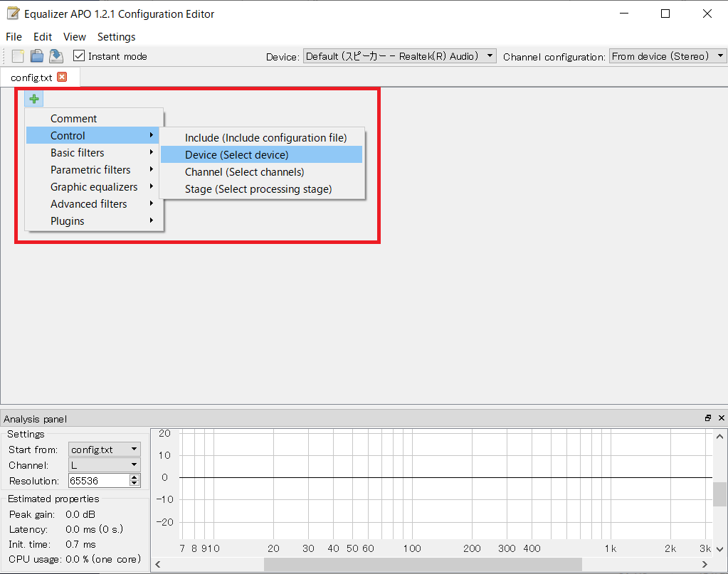Screen dimensions: 728x574
Task: Expand the Parametric filters submenu
Action: pos(93,170)
